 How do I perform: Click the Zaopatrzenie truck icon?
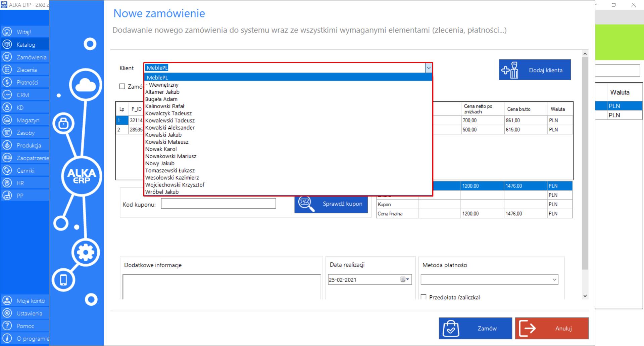pos(7,158)
